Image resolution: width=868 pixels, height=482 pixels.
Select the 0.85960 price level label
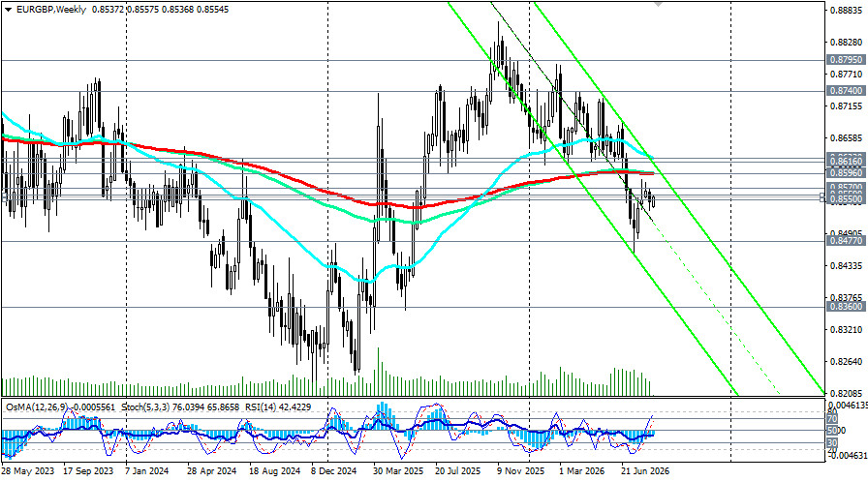pyautogui.click(x=846, y=173)
